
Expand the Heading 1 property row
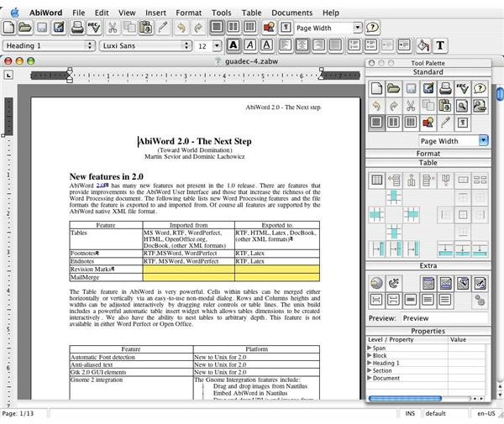[x=370, y=363]
